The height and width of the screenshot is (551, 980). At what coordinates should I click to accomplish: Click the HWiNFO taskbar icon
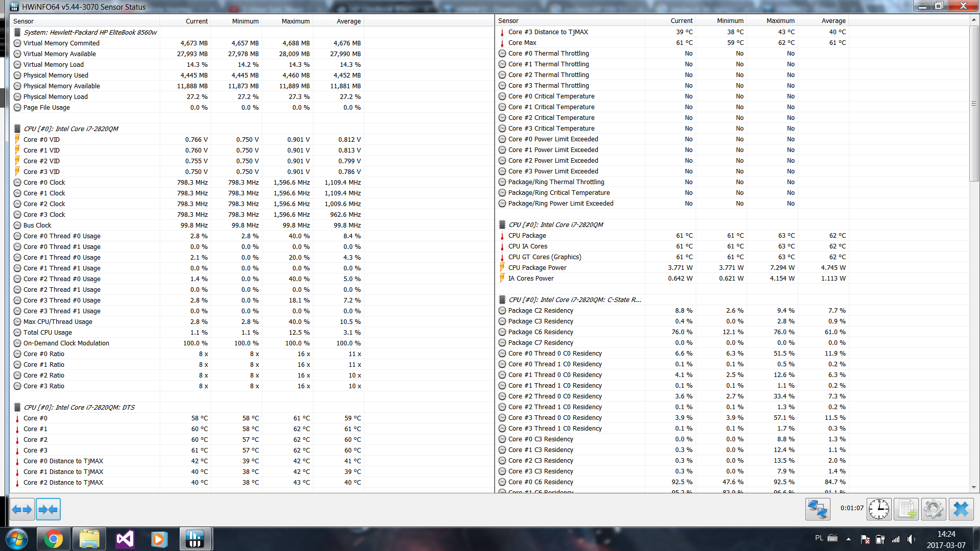click(x=195, y=539)
